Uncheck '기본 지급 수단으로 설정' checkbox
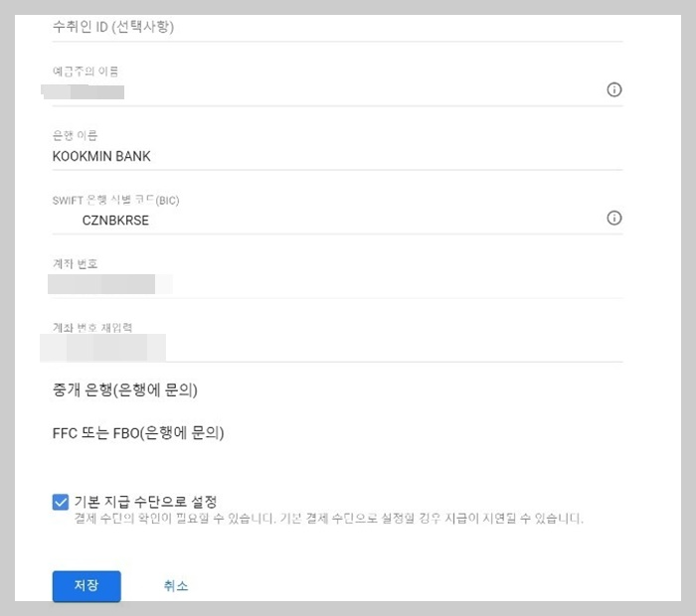Viewport: 696px width, 616px height. [61, 502]
